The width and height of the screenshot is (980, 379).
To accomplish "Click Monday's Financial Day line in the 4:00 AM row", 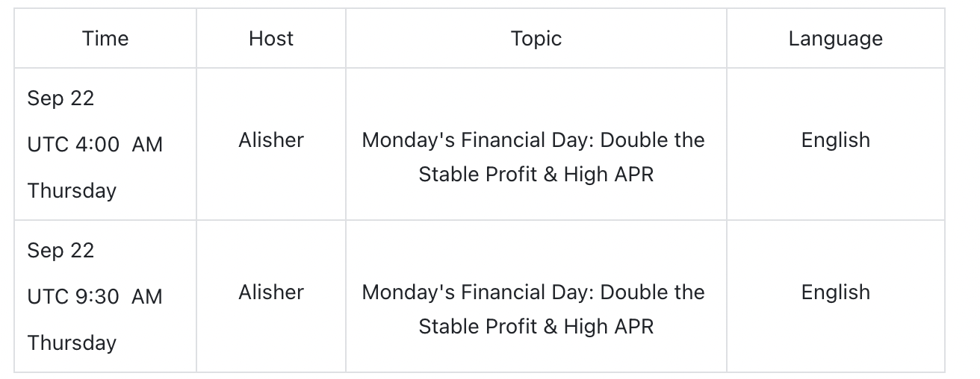I will point(533,140).
